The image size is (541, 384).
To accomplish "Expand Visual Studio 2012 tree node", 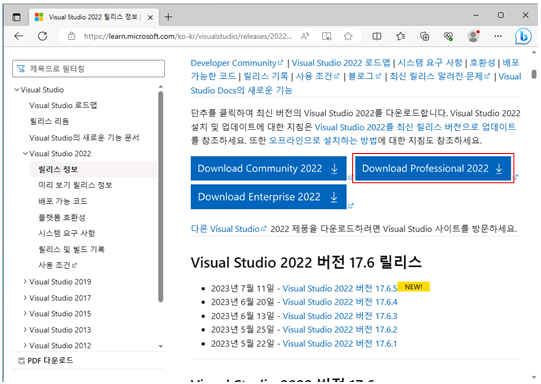I will pos(25,345).
